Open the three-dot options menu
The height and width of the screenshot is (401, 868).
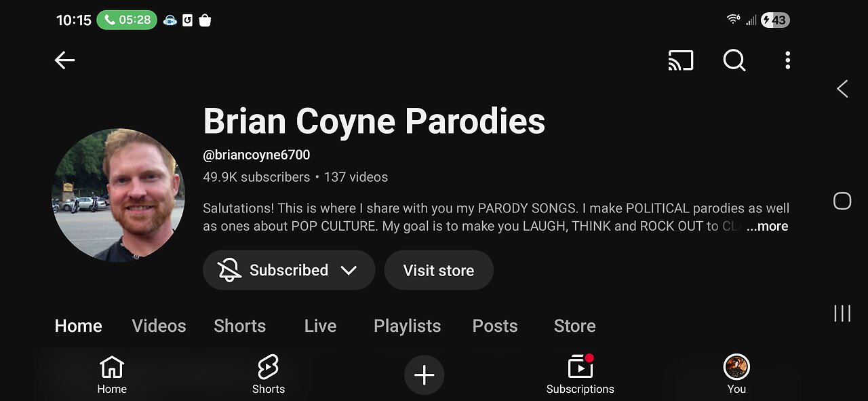(787, 60)
